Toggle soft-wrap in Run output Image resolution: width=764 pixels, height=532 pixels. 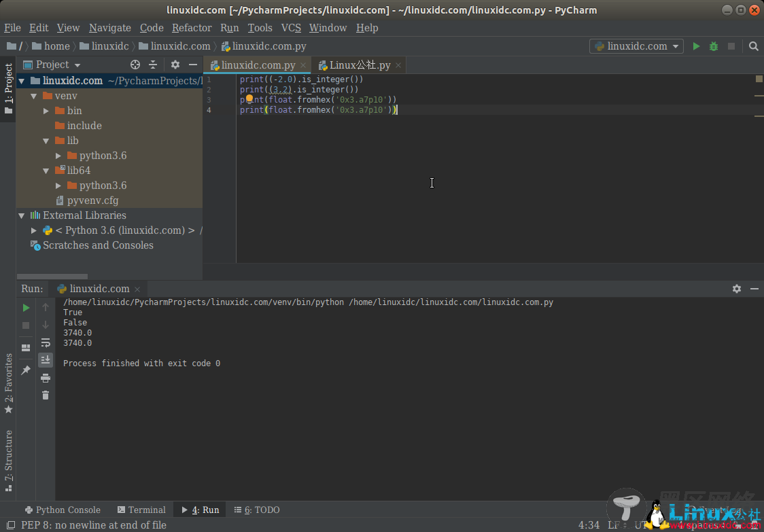(46, 342)
